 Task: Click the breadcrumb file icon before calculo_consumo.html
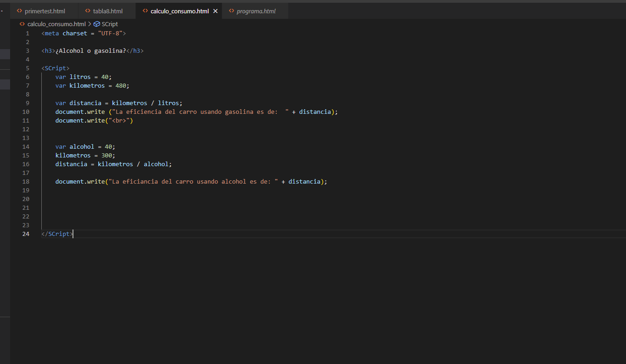click(x=22, y=24)
